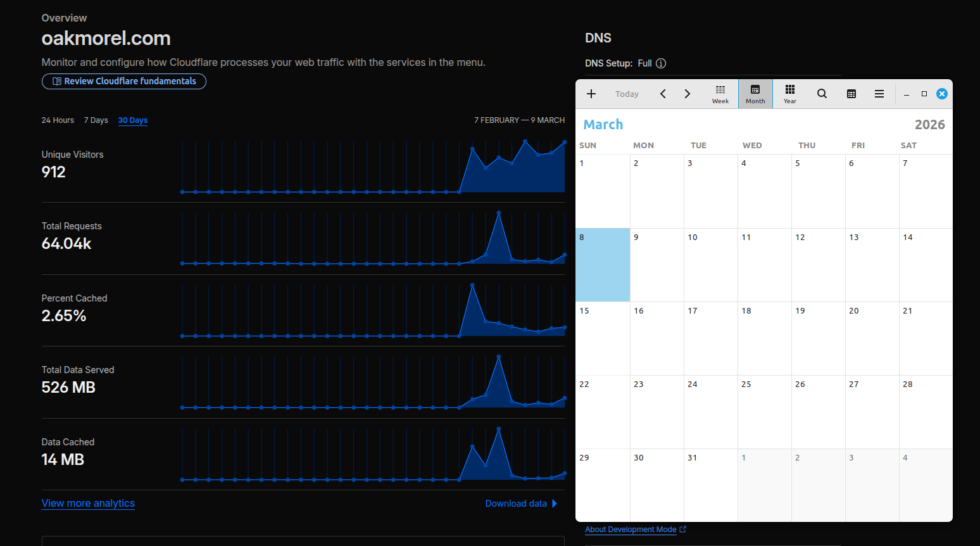Click the DNS Setup info icon

[x=661, y=63]
